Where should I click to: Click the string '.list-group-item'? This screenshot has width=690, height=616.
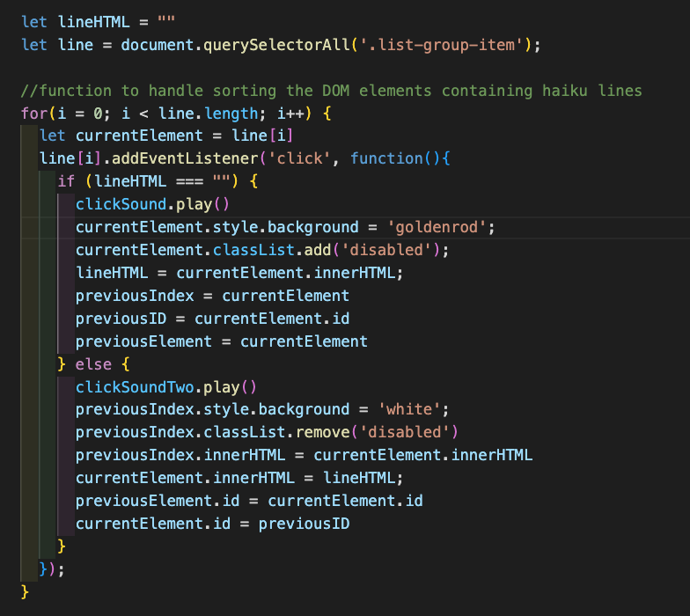pyautogui.click(x=442, y=45)
